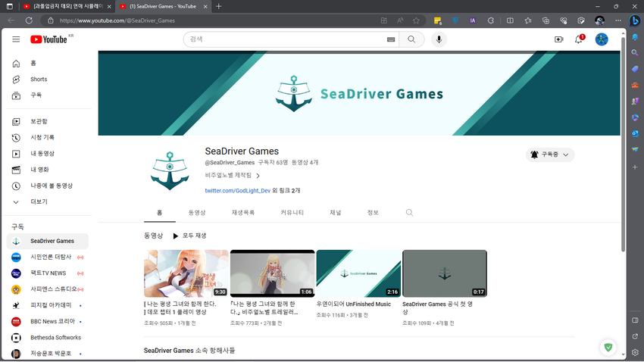644x362 pixels.
Task: Open twitter.com/GodLight_Dev link
Action: [237, 191]
